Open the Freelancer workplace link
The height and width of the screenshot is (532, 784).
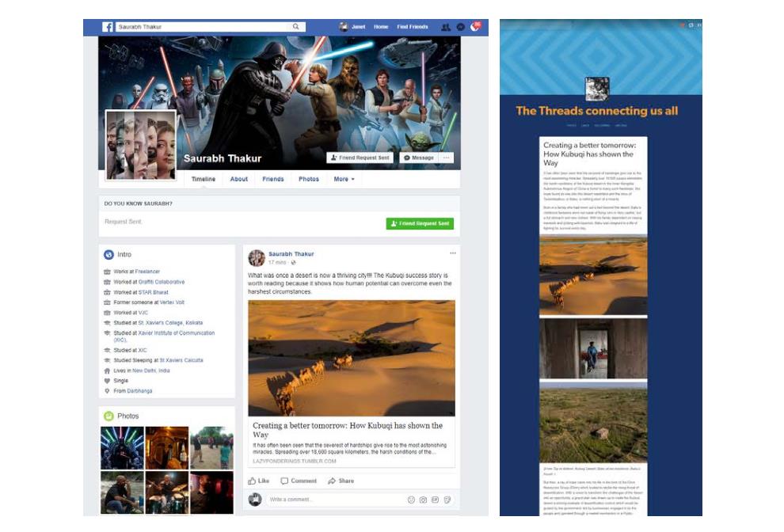(147, 272)
